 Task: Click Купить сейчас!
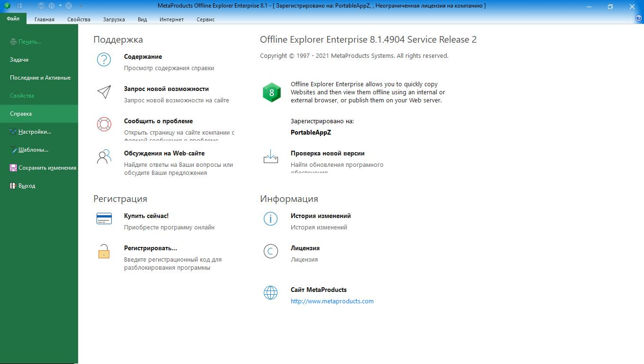coord(146,216)
